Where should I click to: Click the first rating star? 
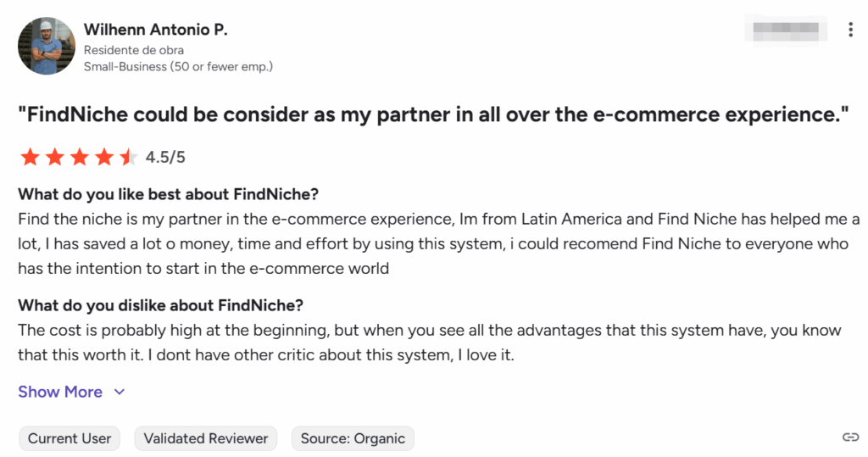[x=30, y=157]
